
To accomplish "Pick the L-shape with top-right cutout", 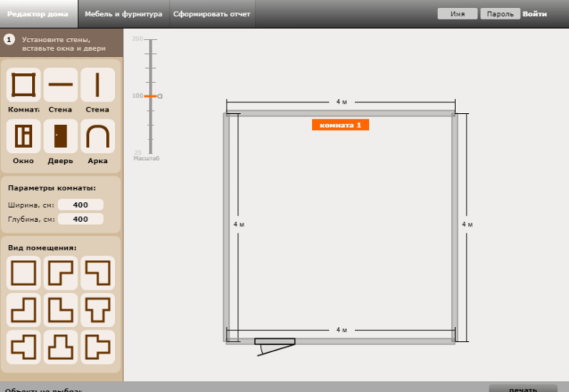I will (x=60, y=310).
